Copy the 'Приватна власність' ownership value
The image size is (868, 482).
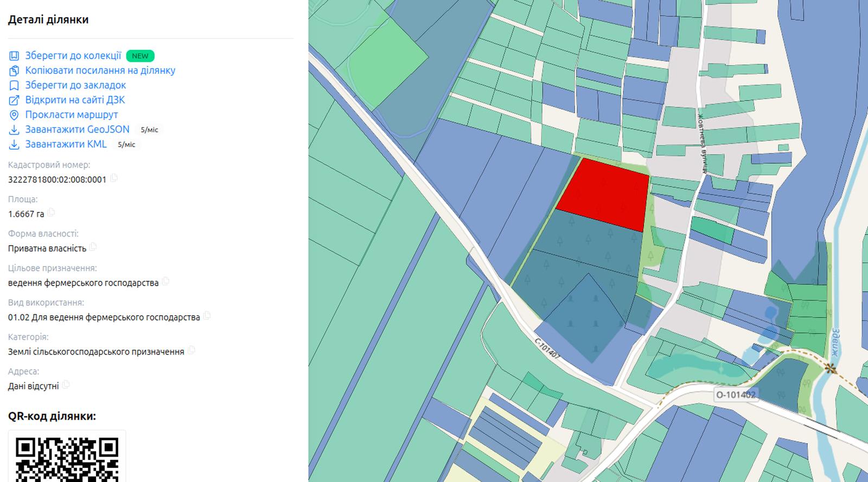pyautogui.click(x=93, y=247)
